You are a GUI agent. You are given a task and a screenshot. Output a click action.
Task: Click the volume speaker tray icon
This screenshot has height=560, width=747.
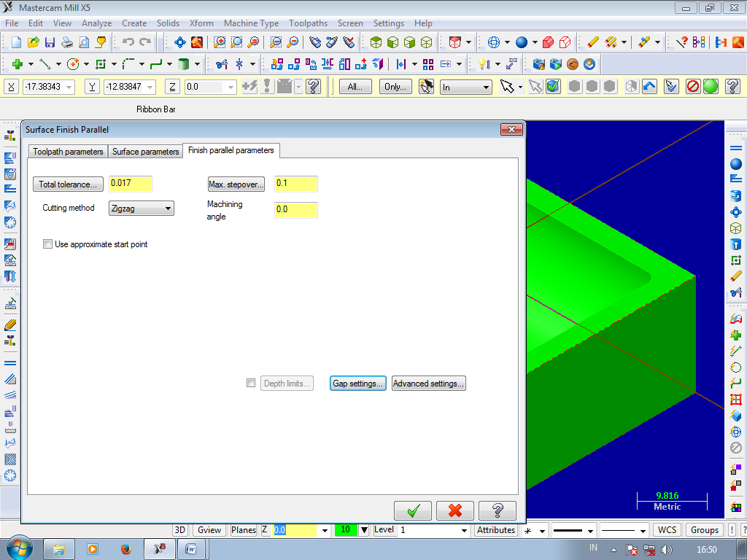(667, 550)
